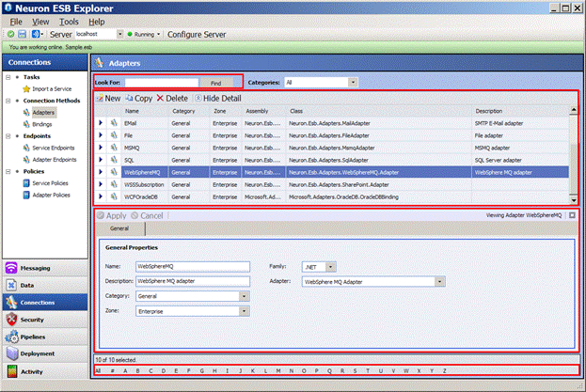Click the Apply button
This screenshot has width=586, height=392.
point(112,216)
